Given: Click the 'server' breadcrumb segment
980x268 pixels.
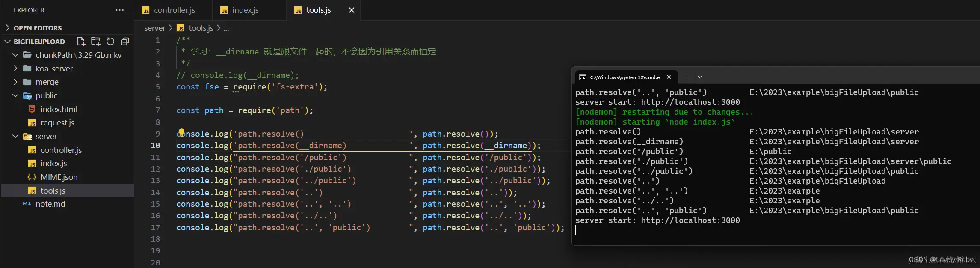Looking at the screenshot, I should point(154,28).
